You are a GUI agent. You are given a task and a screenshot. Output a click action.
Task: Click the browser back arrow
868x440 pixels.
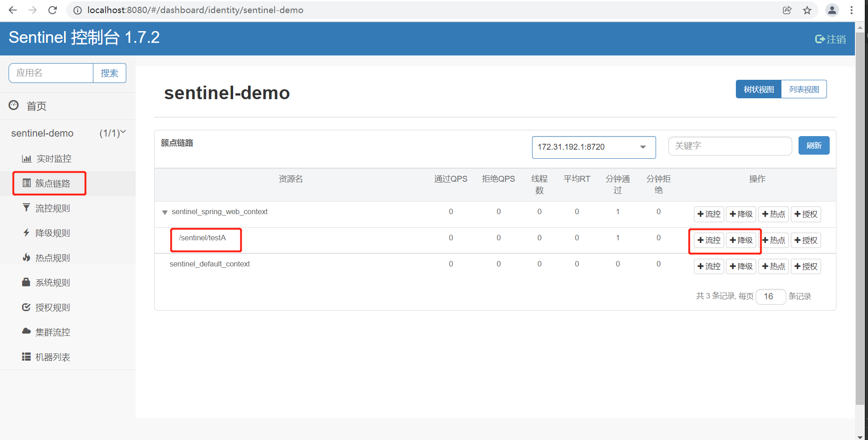click(x=13, y=10)
